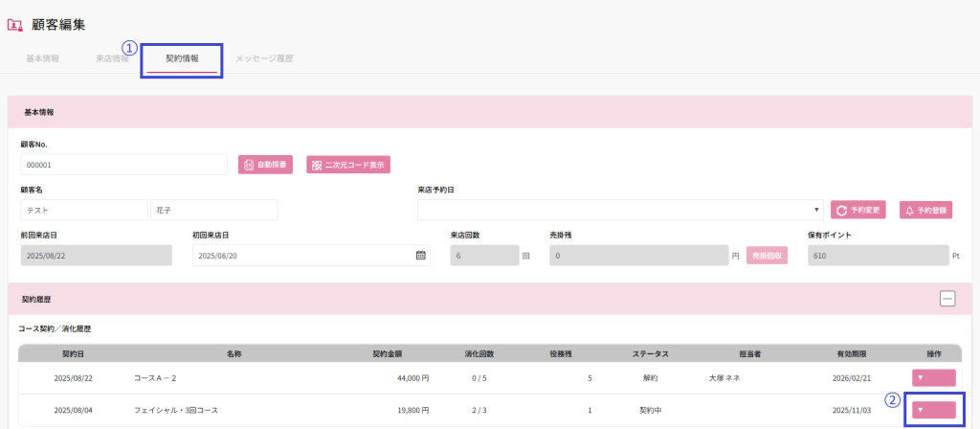980x429 pixels.
Task: Click the 自動採番 auto-number button
Action: (x=265, y=165)
